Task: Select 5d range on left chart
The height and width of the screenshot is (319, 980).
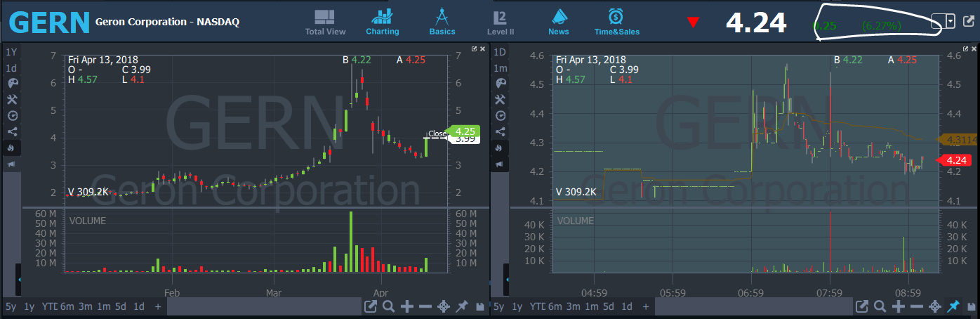Action: (121, 306)
